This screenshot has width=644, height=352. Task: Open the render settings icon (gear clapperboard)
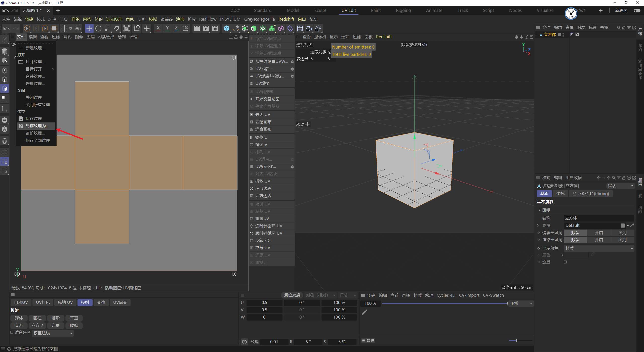click(215, 28)
